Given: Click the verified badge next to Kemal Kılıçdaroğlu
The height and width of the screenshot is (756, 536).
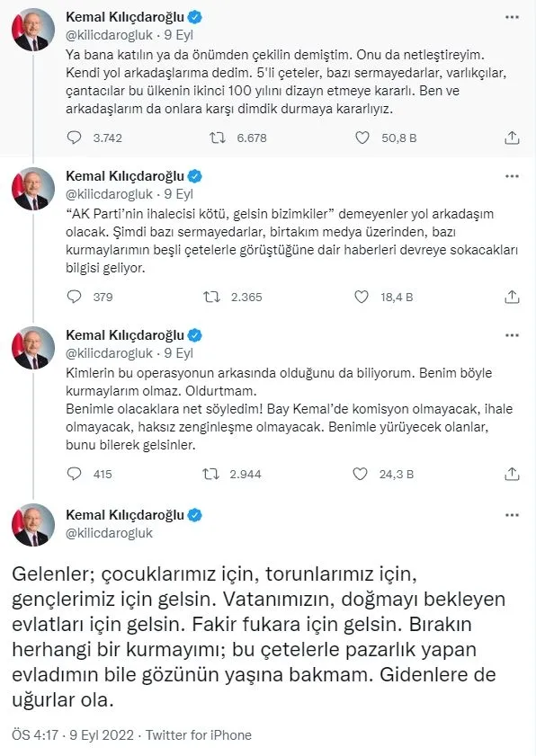Looking at the screenshot, I should [196, 14].
